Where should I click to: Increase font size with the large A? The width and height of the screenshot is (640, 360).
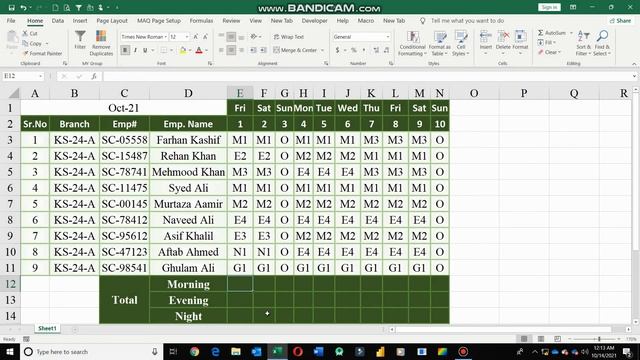click(x=196, y=37)
